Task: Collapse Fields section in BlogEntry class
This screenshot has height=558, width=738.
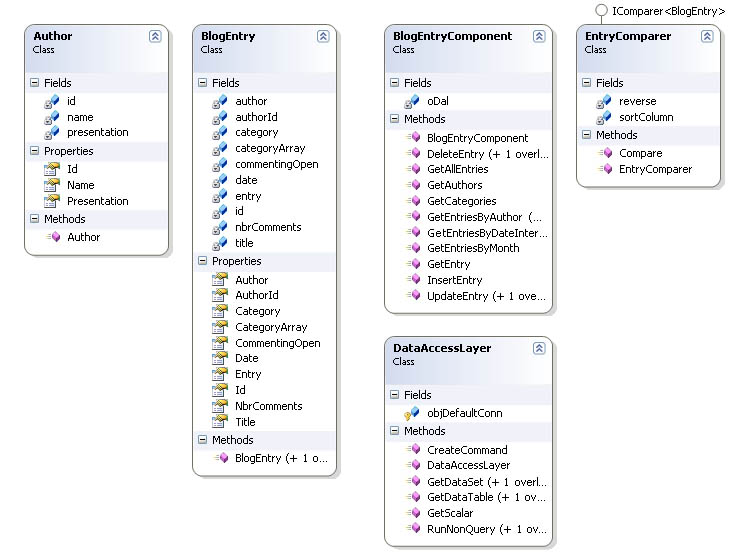Action: click(202, 83)
